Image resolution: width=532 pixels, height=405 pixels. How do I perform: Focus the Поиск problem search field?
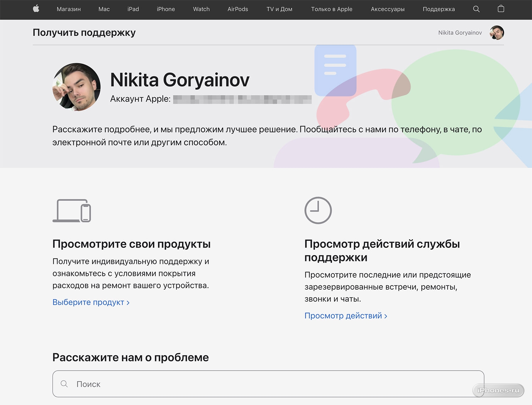click(x=268, y=384)
